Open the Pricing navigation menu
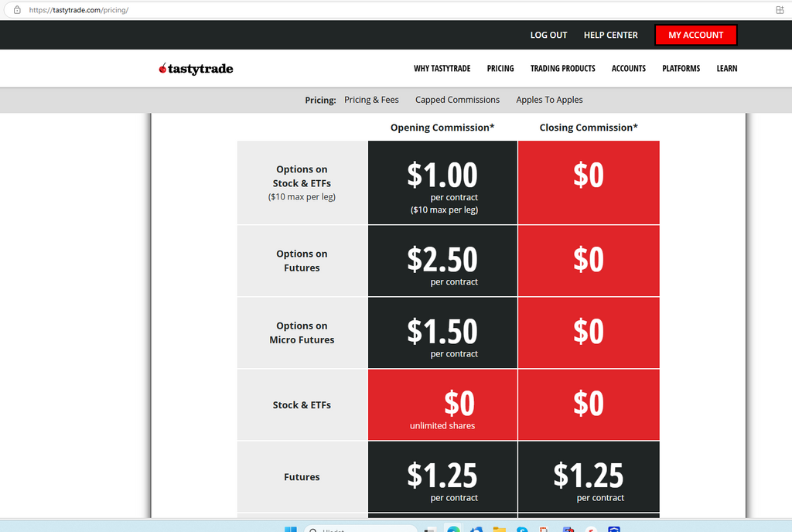This screenshot has width=792, height=532. (500, 69)
